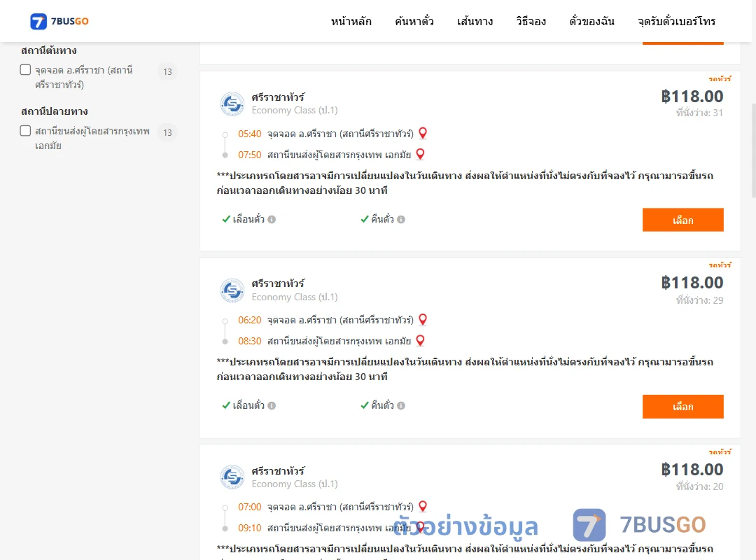Screen dimensions: 756x560
Task: Click the 07:50 arrival time
Action: click(249, 155)
